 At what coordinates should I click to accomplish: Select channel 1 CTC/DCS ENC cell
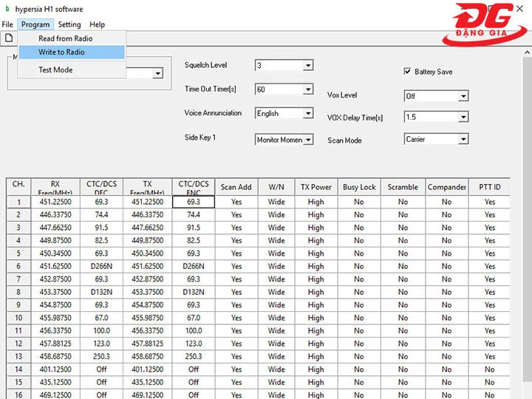194,202
